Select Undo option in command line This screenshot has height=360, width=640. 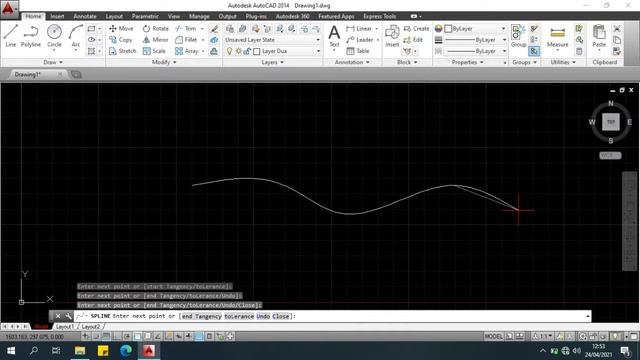[263, 316]
